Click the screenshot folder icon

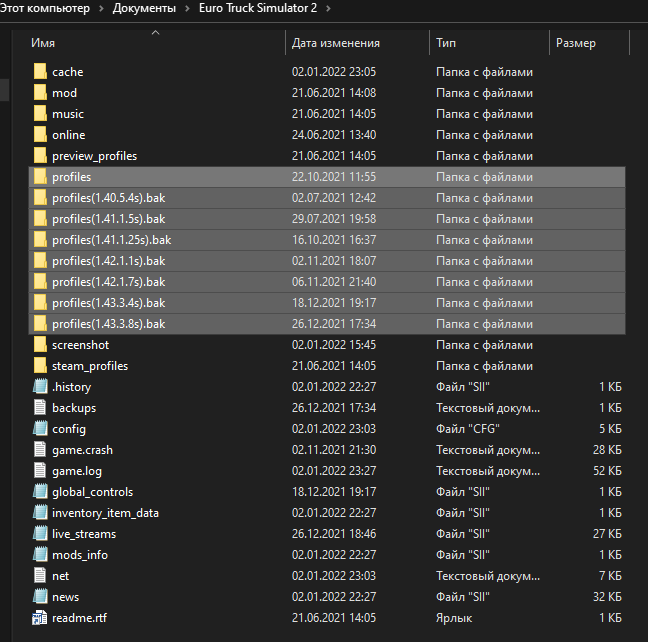(x=40, y=345)
